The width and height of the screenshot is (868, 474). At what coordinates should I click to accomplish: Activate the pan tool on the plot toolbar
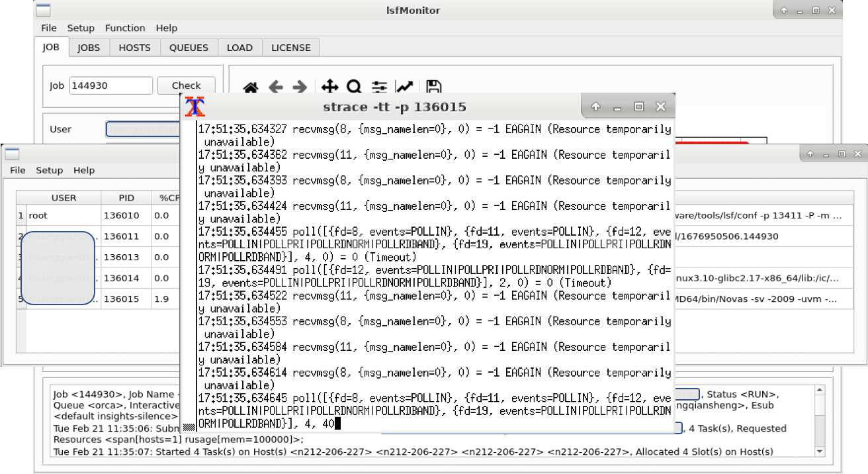329,86
